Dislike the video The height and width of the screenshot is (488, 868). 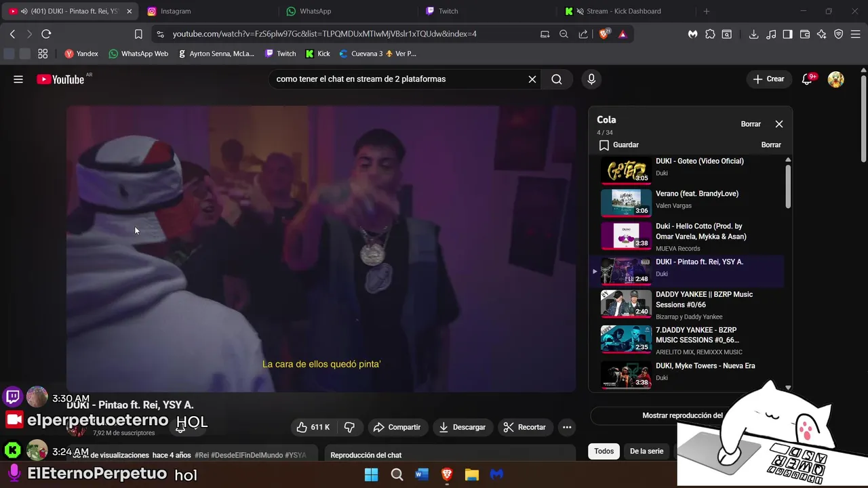click(349, 427)
